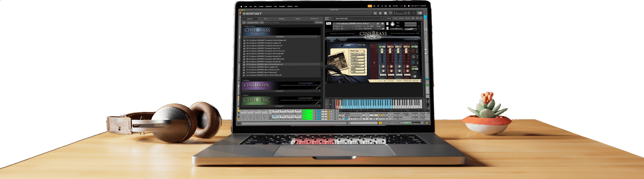
Task: Open CineBrass Sonore Instruments dropdown arrow
Action: pyautogui.click(x=319, y=37)
